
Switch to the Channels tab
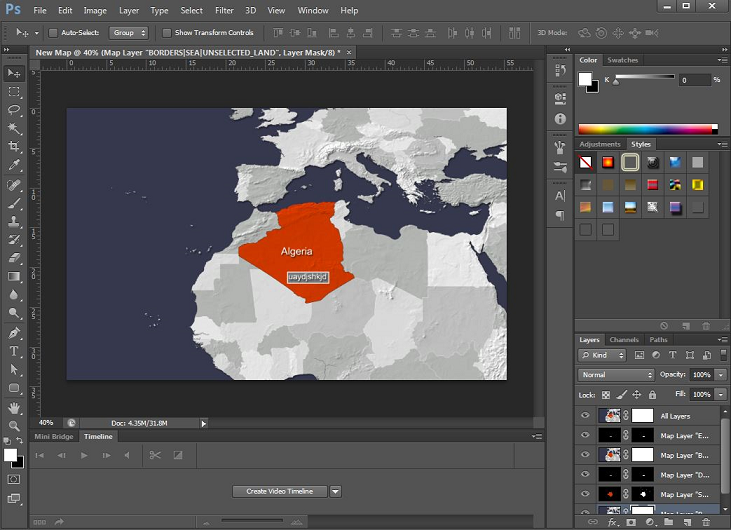624,340
